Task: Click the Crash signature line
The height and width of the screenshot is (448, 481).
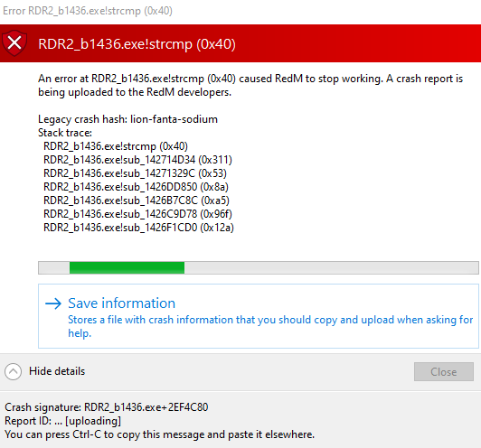Action: coord(107,407)
